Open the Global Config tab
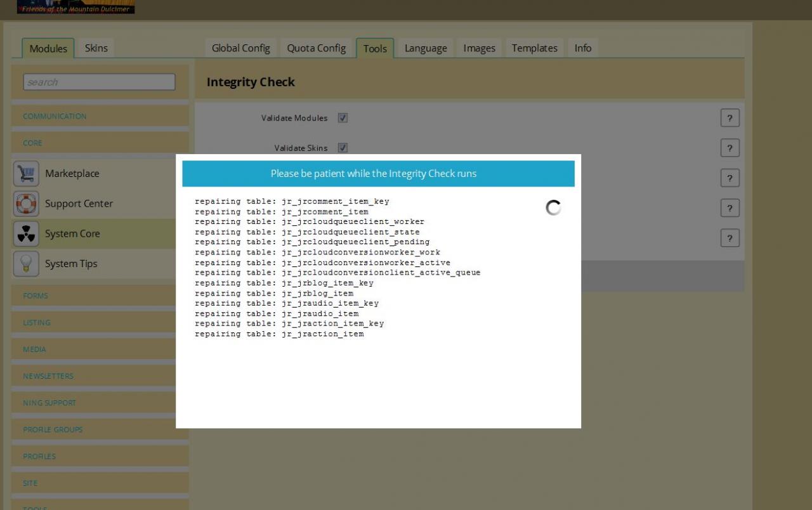 pyautogui.click(x=240, y=48)
